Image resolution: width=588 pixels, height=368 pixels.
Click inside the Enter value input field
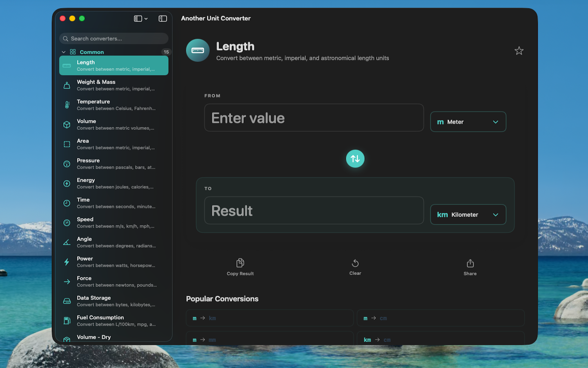[x=314, y=118]
